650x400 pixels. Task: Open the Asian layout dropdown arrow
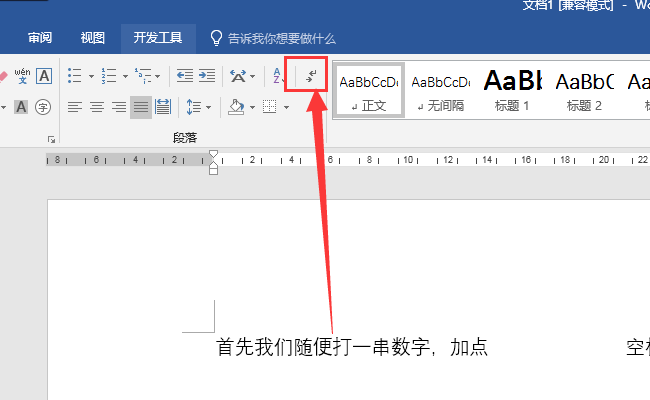[252, 76]
